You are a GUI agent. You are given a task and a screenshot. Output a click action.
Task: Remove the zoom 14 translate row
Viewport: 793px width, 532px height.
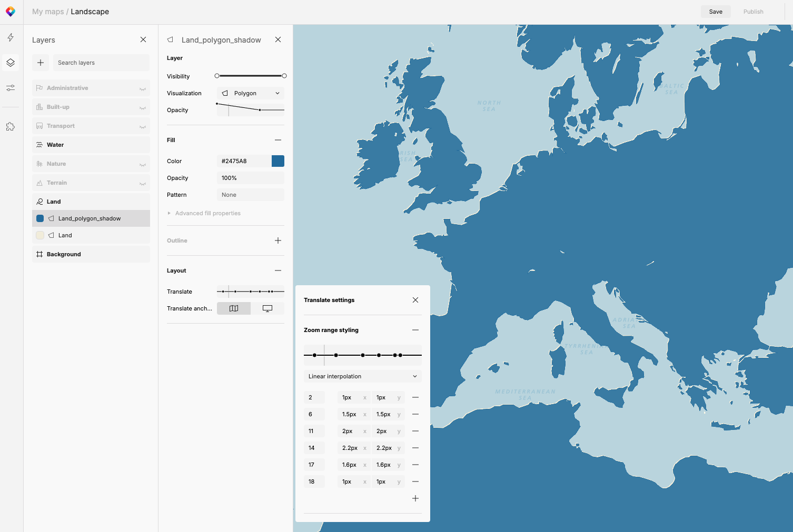(415, 448)
